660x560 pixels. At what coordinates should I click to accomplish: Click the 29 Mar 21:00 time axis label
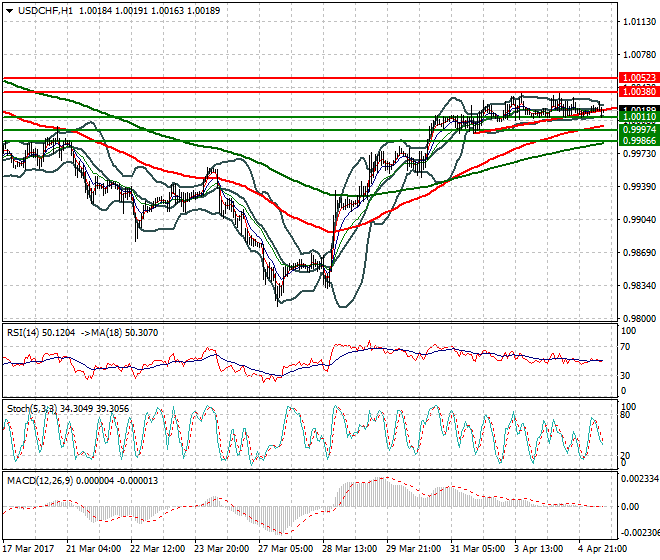(x=413, y=549)
